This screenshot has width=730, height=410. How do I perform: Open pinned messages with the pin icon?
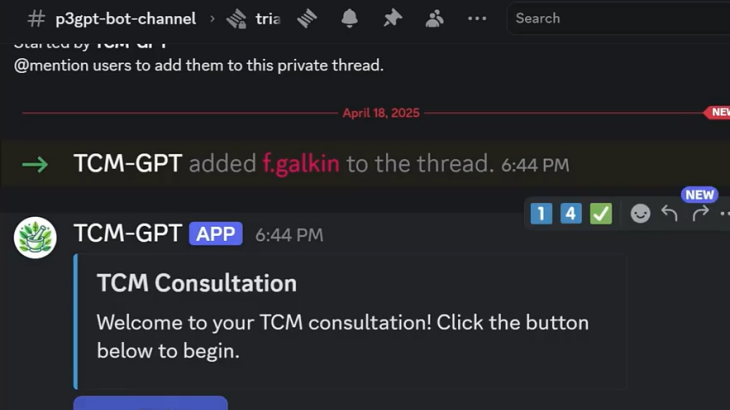(392, 19)
